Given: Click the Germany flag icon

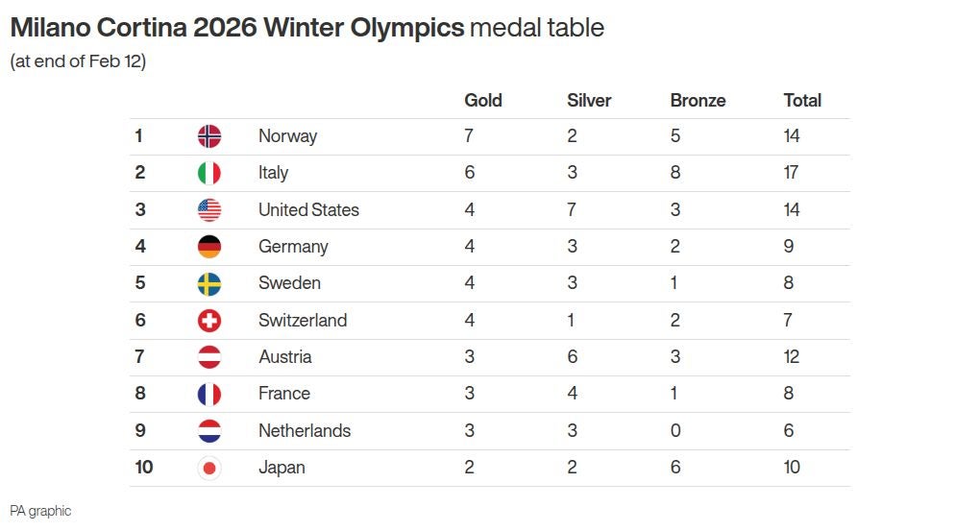Looking at the screenshot, I should coord(209,247).
